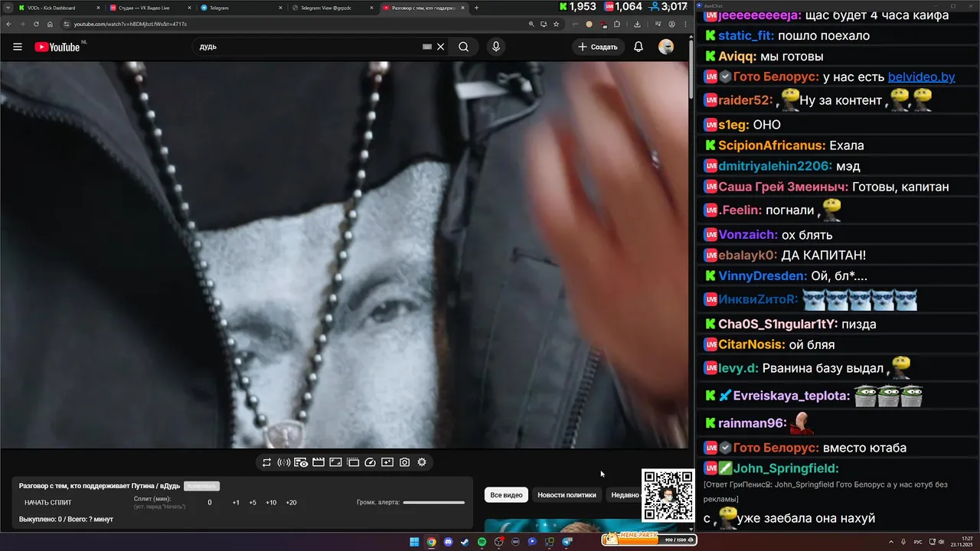
Task: Click the browser back arrow
Action: click(8, 24)
